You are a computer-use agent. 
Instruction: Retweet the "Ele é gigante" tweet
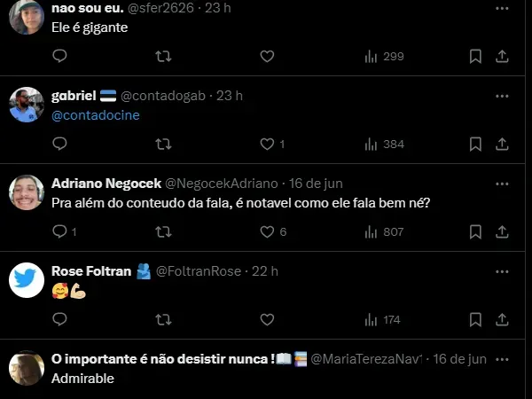163,56
